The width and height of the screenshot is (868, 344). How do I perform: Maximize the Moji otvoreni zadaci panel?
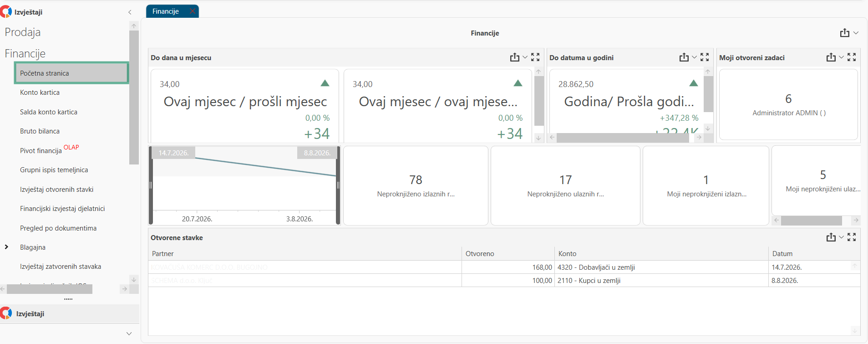tap(852, 57)
